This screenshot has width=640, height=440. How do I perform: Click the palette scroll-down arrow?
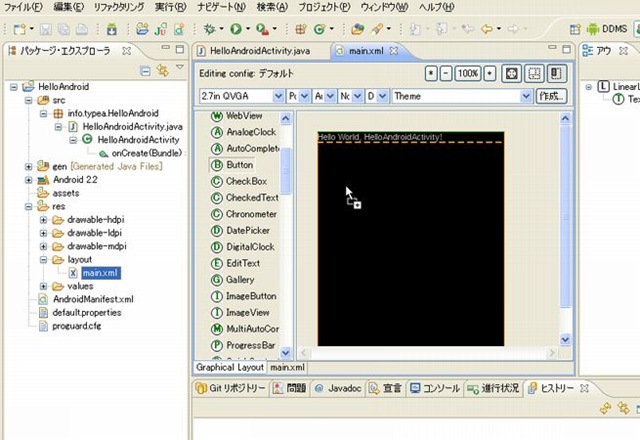[x=287, y=352]
